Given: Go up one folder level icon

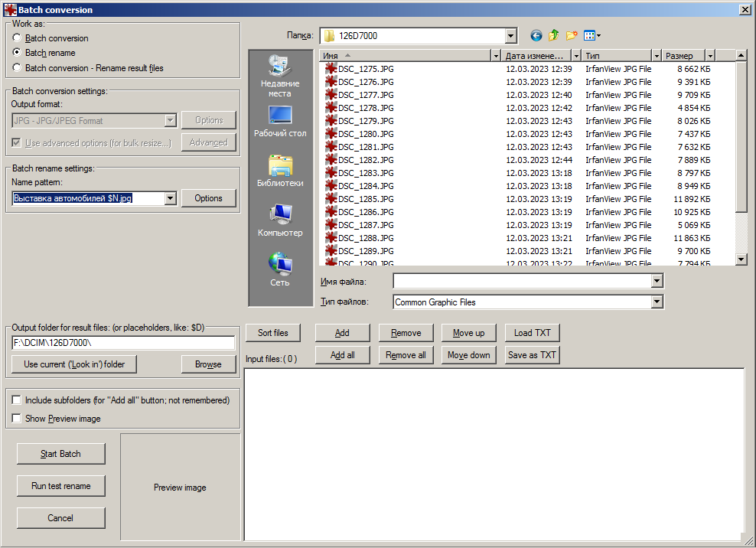Looking at the screenshot, I should coord(553,35).
